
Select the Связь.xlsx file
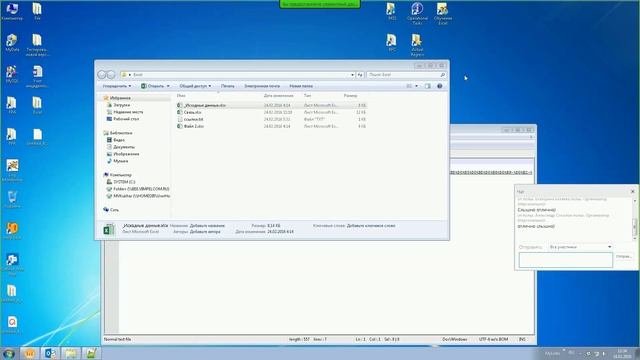(x=271, y=112)
